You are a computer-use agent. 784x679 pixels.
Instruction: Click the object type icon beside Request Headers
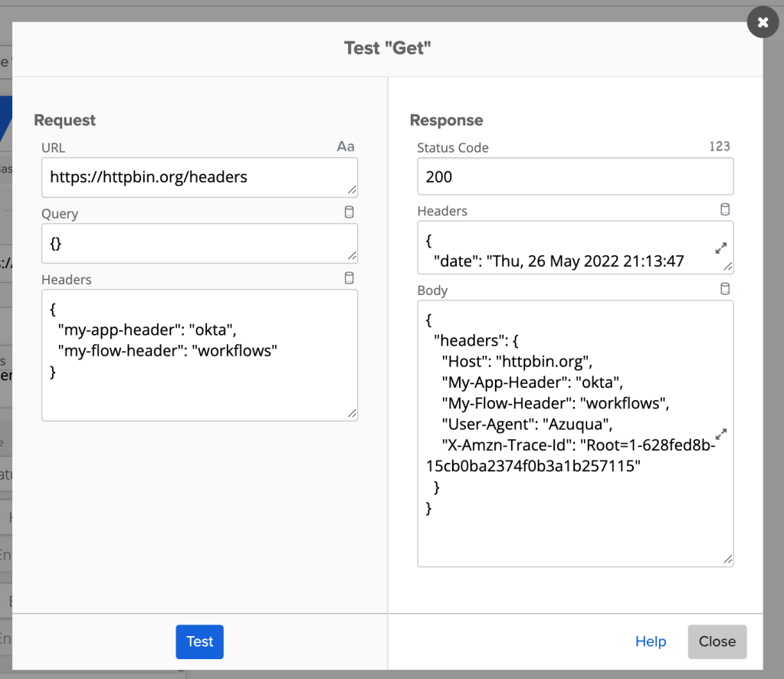[x=349, y=278]
